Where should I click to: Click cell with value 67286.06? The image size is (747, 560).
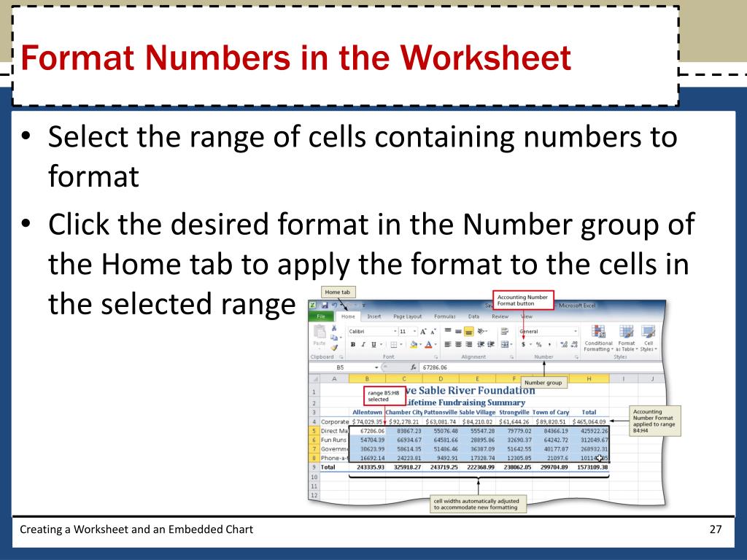tap(368, 430)
